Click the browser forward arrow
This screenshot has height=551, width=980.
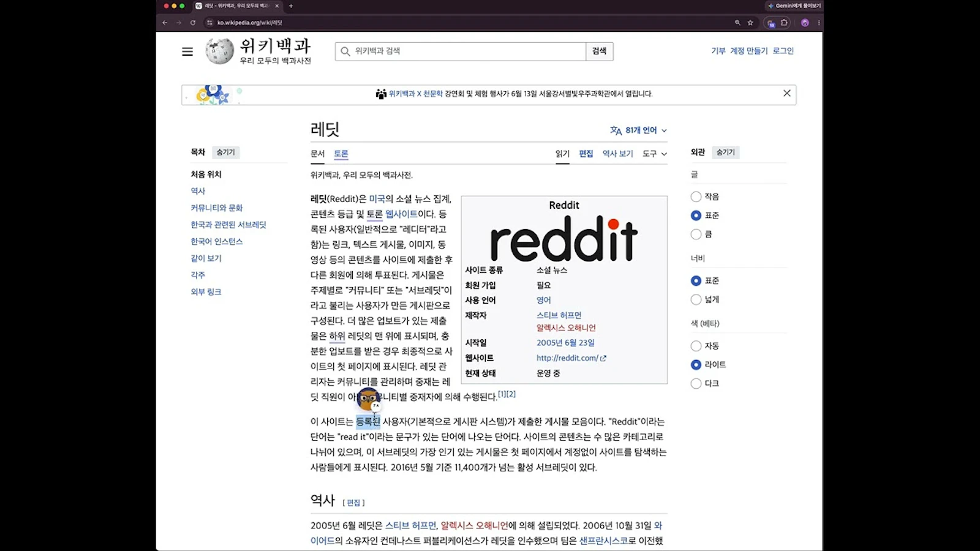pos(179,23)
